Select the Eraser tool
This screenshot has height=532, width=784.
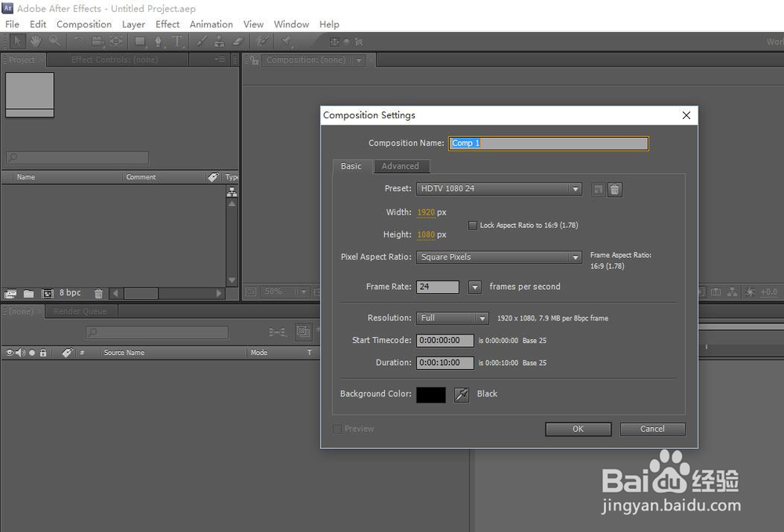(238, 42)
